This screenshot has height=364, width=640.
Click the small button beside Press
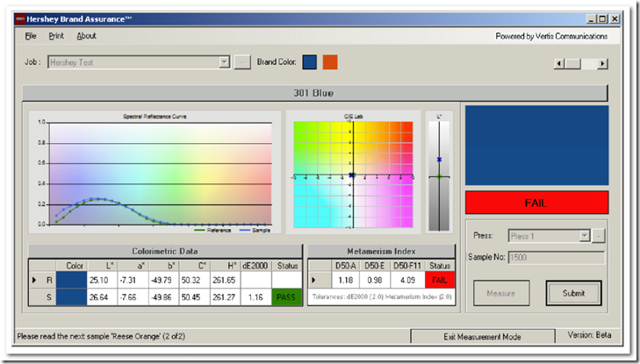pos(599,236)
